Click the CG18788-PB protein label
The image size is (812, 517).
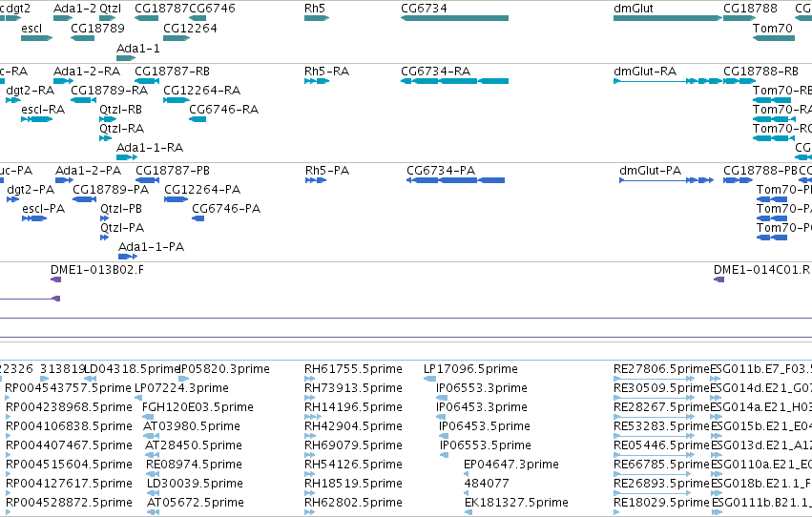[760, 171]
